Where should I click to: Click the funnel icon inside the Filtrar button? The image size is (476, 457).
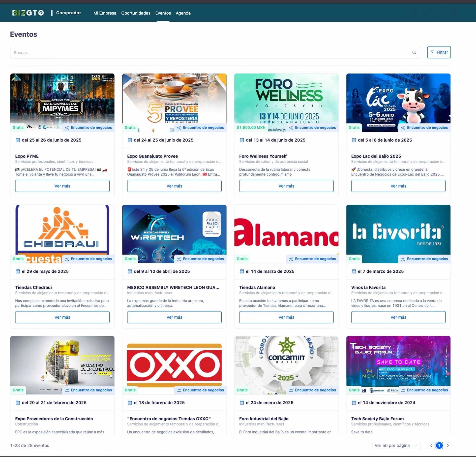(432, 52)
